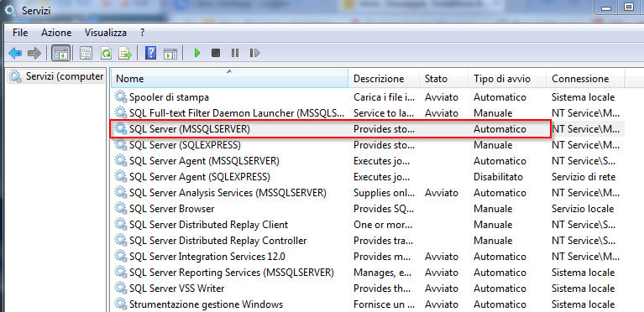Viewport: 644px width, 312px height.
Task: Sort by the Descrizione column header
Action: pyautogui.click(x=384, y=78)
